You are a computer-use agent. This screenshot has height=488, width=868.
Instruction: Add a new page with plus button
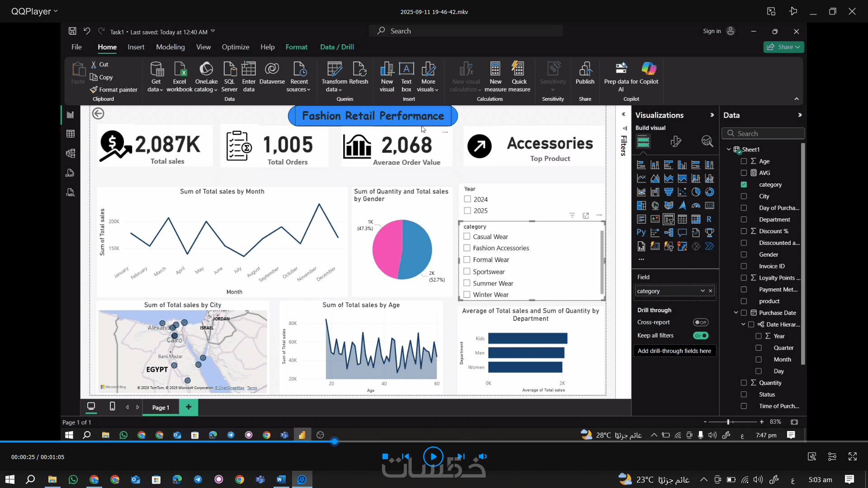coord(189,407)
